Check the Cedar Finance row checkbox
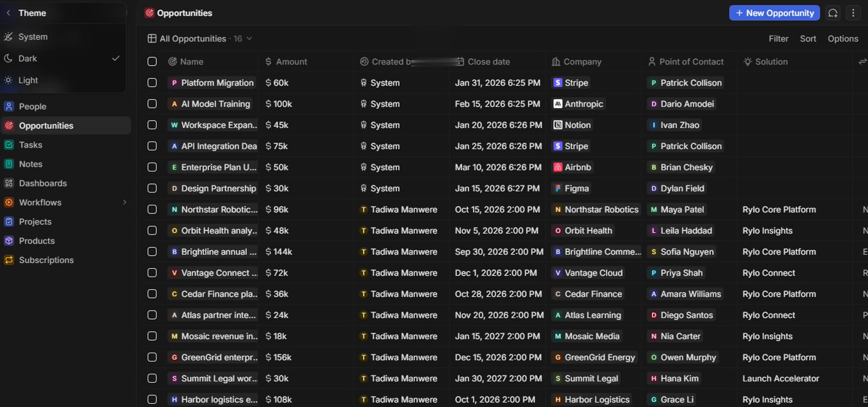The height and width of the screenshot is (407, 868). (x=152, y=294)
